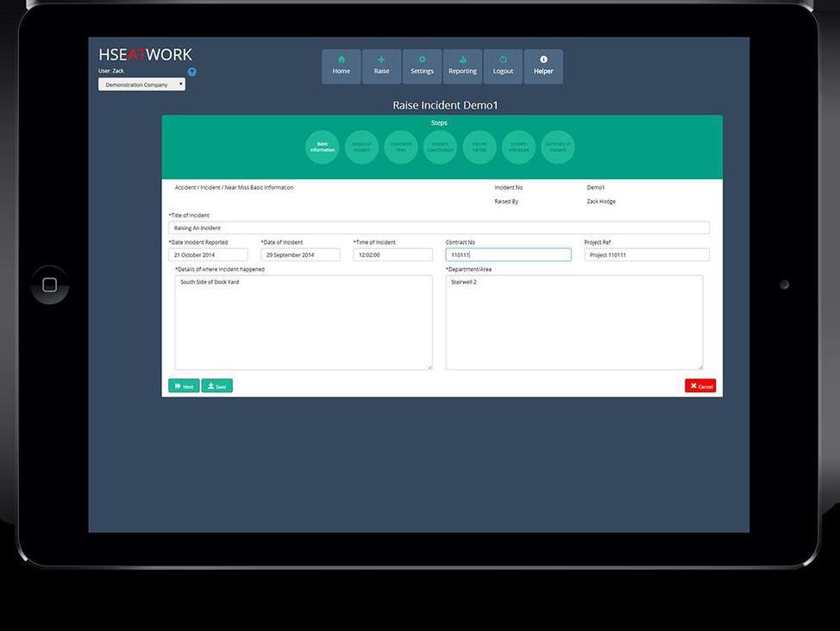840x631 pixels.
Task: Open the Reporting chart section
Action: 462,66
